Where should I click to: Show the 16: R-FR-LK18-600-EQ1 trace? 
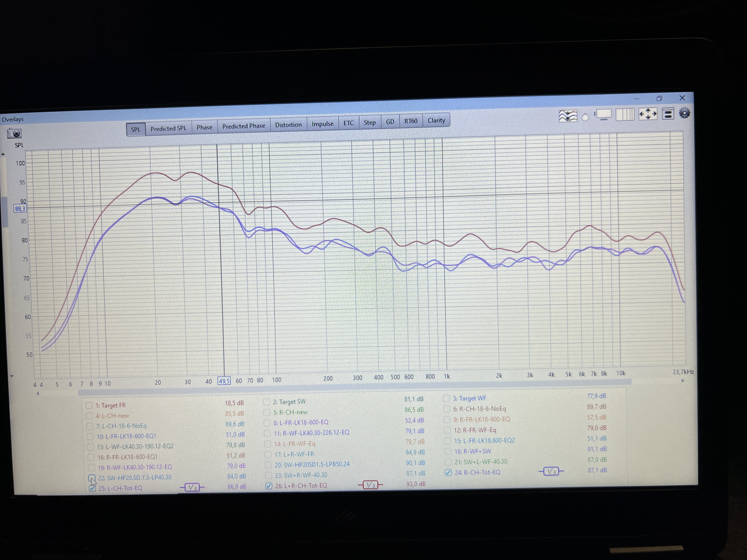(x=91, y=457)
